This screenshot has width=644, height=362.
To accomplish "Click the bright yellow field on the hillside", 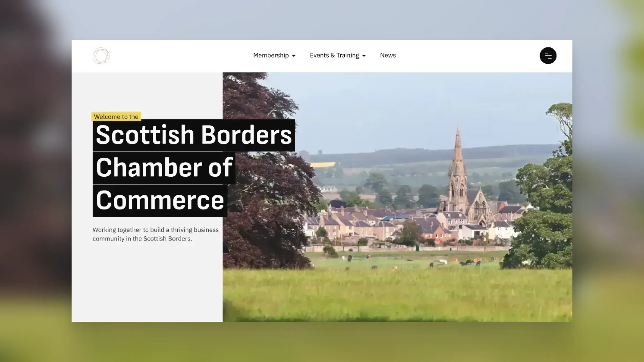I will 322,165.
